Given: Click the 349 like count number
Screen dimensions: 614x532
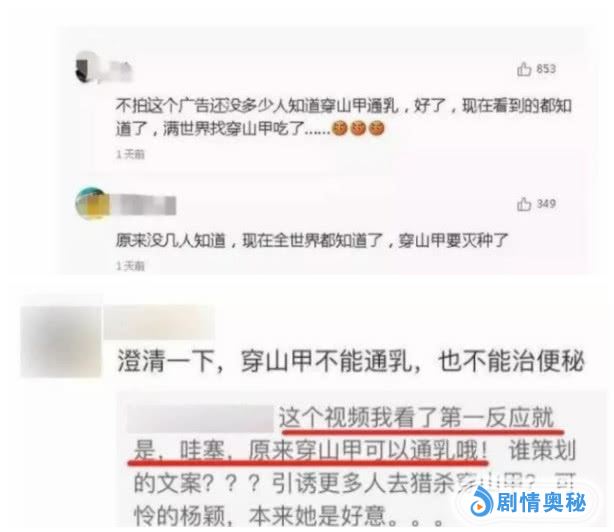Looking at the screenshot, I should (x=546, y=204).
